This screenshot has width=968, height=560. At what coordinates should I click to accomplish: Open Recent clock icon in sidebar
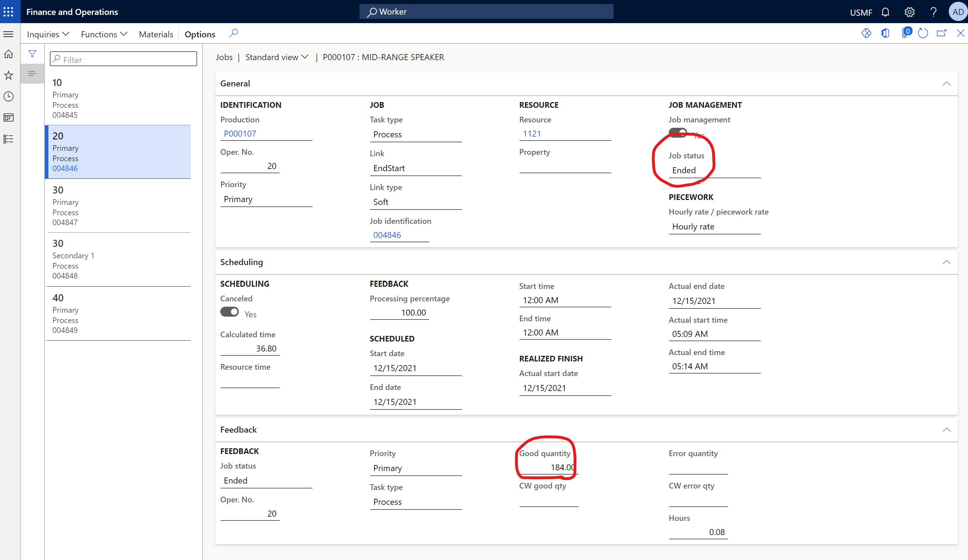coord(9,96)
